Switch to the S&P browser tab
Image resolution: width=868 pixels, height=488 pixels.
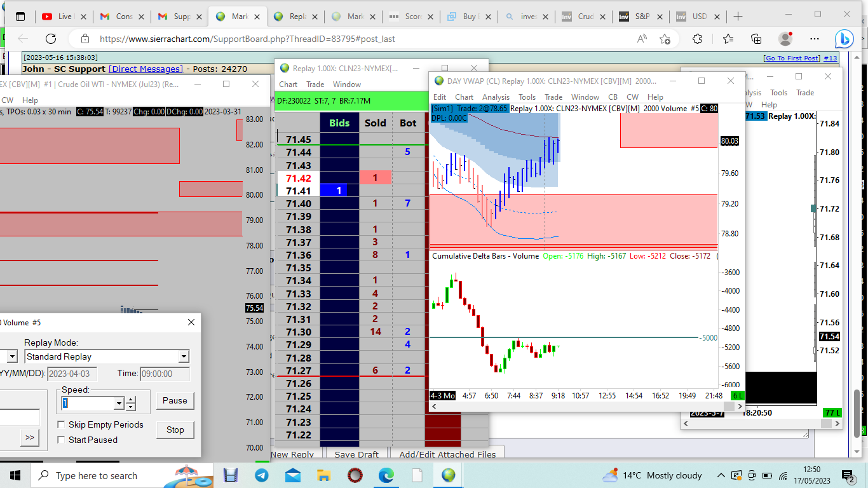point(641,17)
